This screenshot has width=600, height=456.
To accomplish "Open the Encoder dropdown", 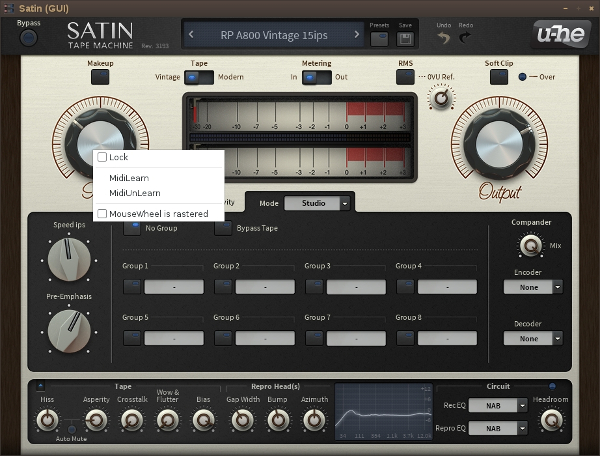I will click(532, 286).
